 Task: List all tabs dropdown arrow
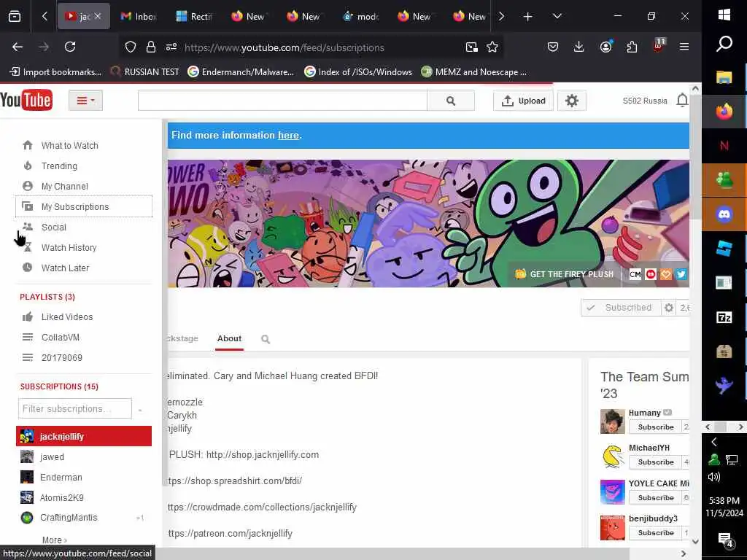557,17
